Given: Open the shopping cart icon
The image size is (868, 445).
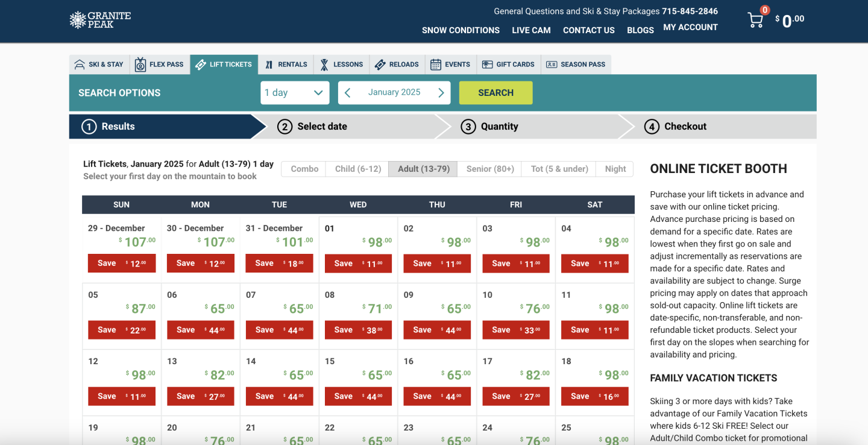Looking at the screenshot, I should coord(755,21).
